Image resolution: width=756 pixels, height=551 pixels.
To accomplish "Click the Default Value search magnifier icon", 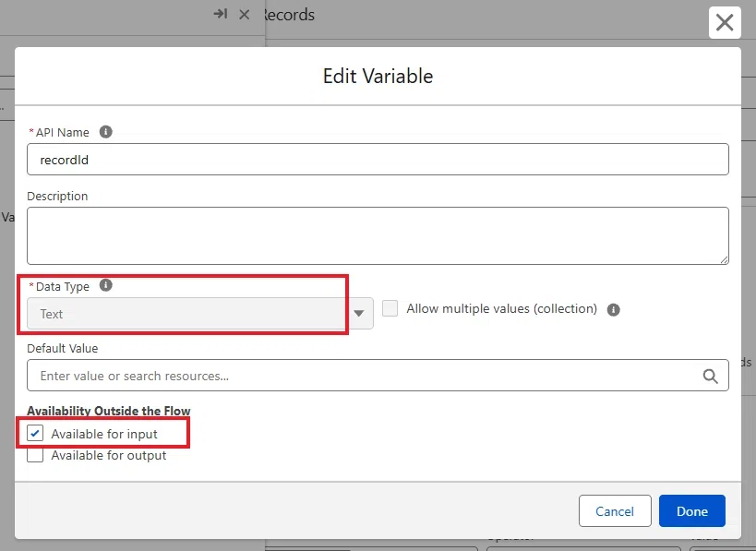I will 710,376.
